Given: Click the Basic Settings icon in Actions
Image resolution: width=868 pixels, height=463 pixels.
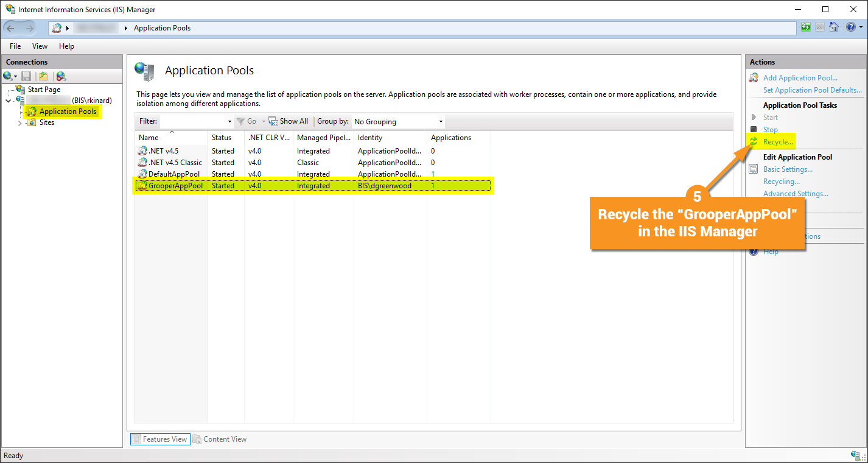Looking at the screenshot, I should coord(754,169).
